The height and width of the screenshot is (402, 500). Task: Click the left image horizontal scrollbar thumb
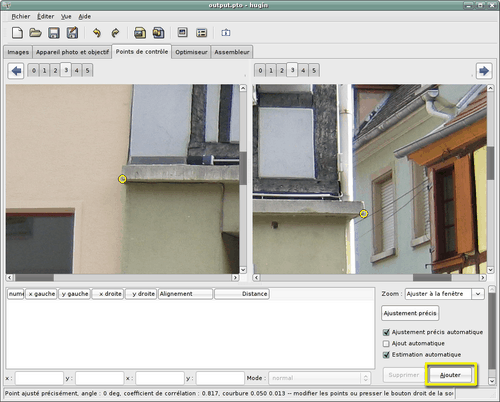coord(34,278)
